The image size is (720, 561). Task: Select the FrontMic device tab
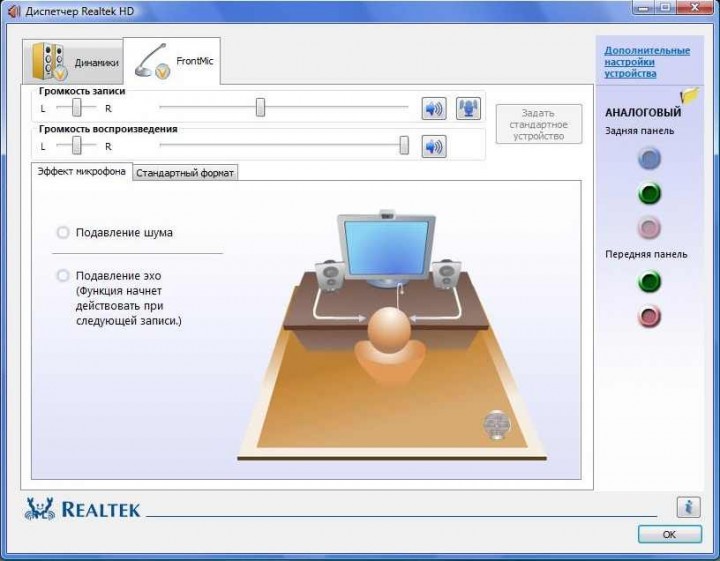pyautogui.click(x=172, y=61)
